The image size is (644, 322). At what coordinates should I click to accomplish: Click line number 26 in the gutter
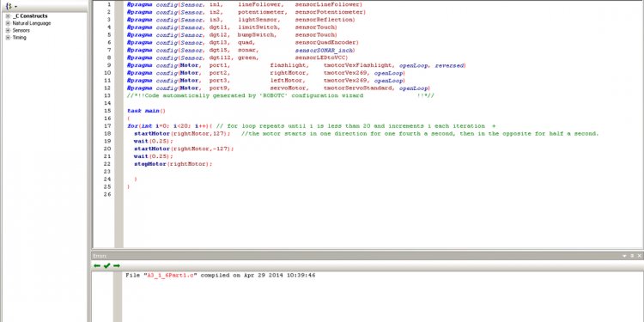[x=107, y=194]
